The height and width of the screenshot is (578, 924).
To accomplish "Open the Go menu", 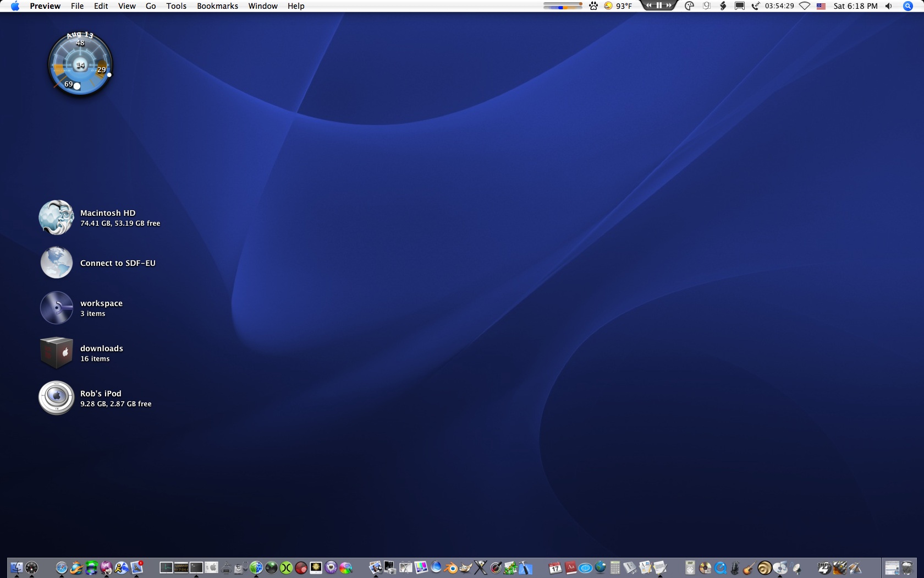I will (x=151, y=6).
